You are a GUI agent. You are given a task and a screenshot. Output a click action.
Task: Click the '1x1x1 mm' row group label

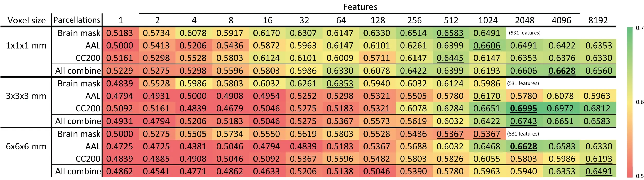(x=26, y=46)
